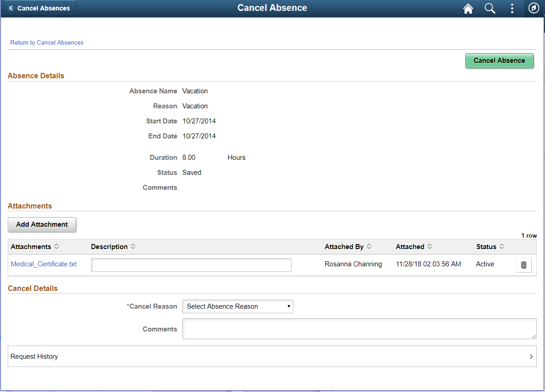
Task: Open the NavBar compass icon
Action: tap(534, 8)
